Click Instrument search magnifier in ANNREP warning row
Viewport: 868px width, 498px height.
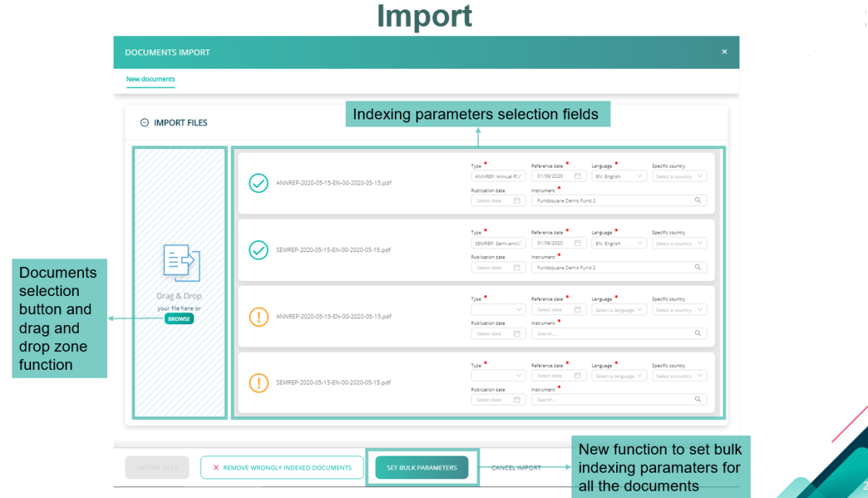tap(698, 334)
